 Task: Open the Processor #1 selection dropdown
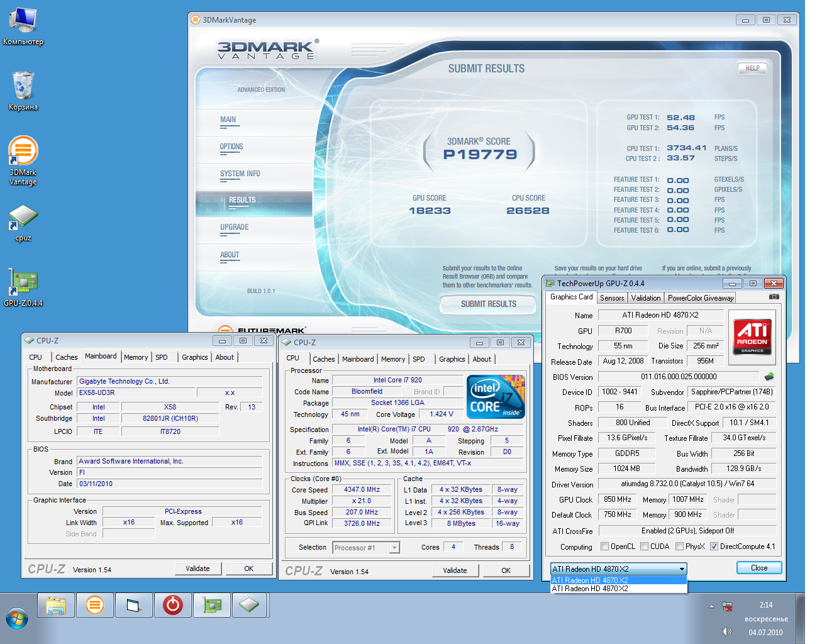366,548
